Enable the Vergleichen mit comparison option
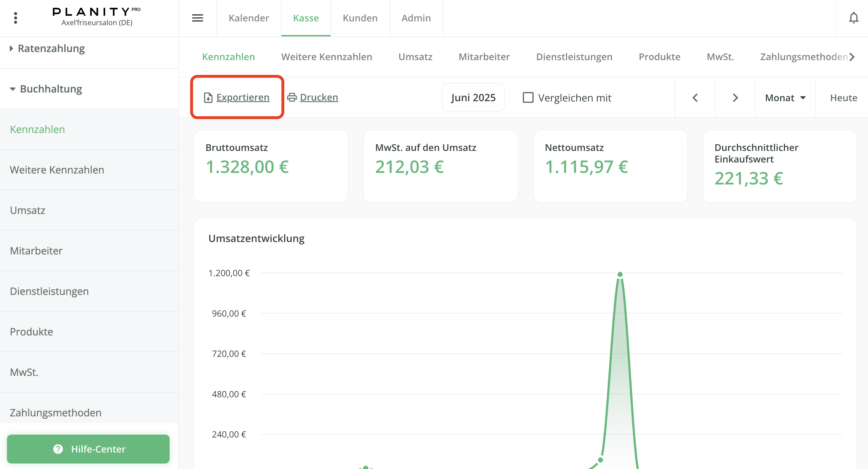Viewport: 868px width, 469px height. 528,98
